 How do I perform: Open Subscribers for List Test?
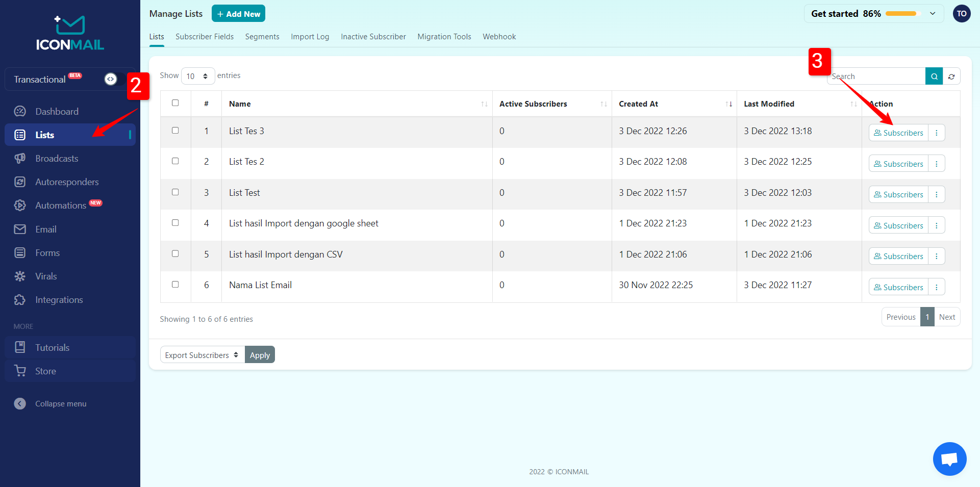[x=898, y=195]
